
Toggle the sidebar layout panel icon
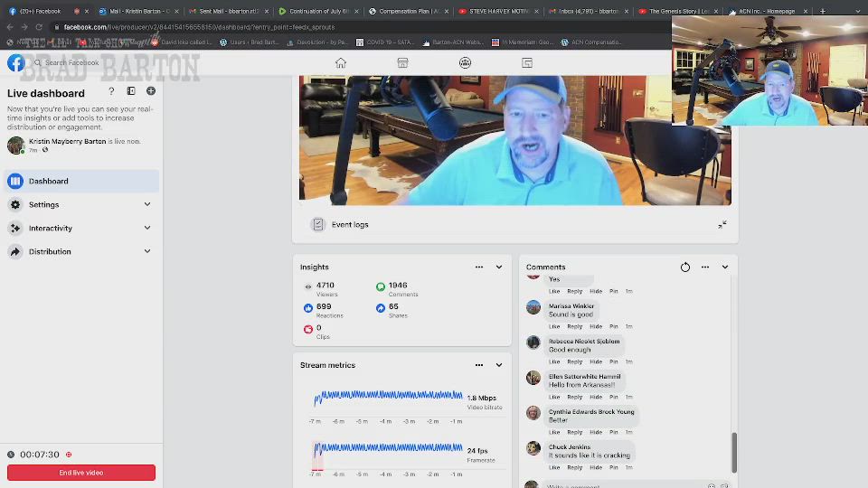[x=131, y=91]
